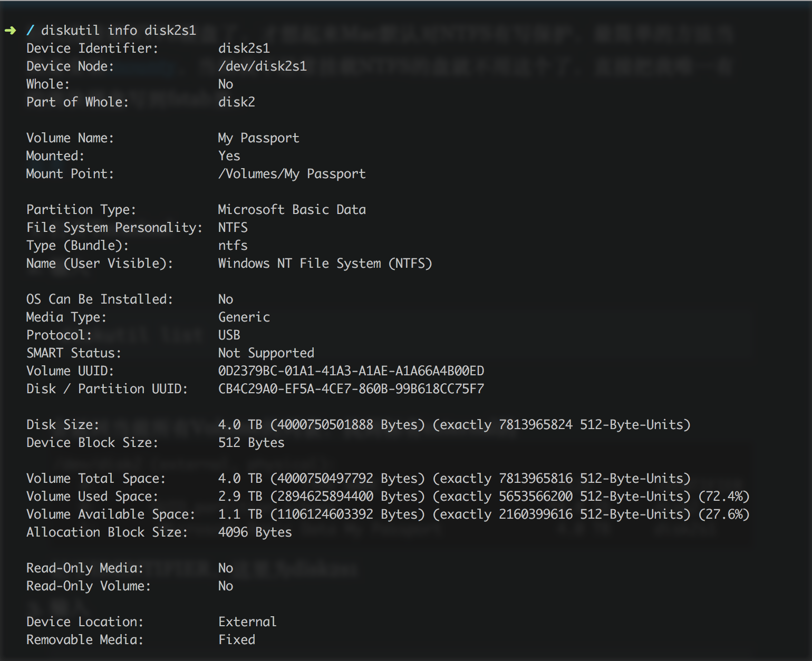
Task: Click the '4096 Bytes' allocation block size
Action: coord(255,532)
